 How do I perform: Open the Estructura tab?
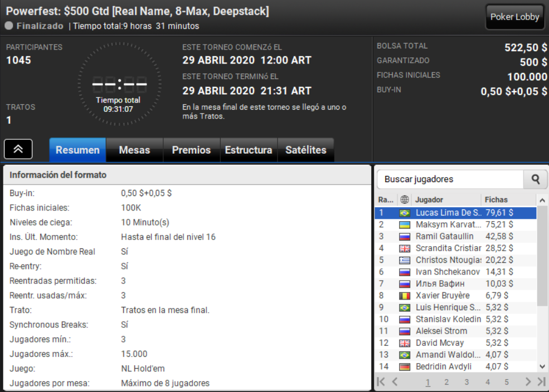coord(249,150)
